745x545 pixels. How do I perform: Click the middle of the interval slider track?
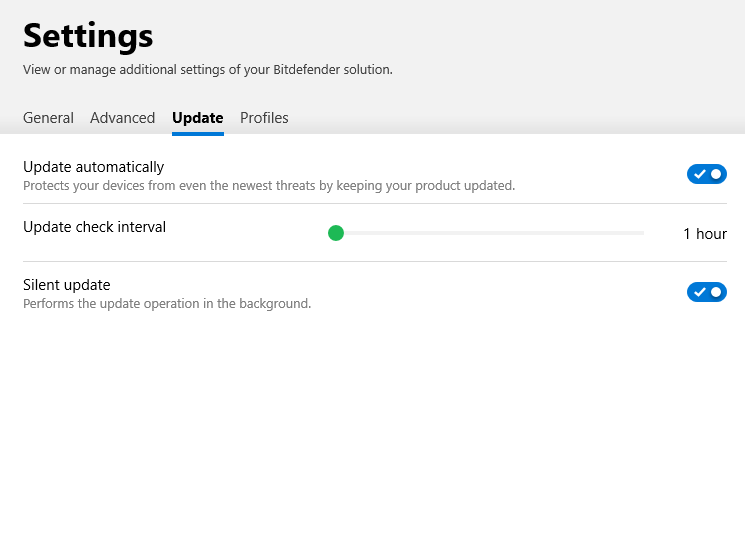coord(490,233)
